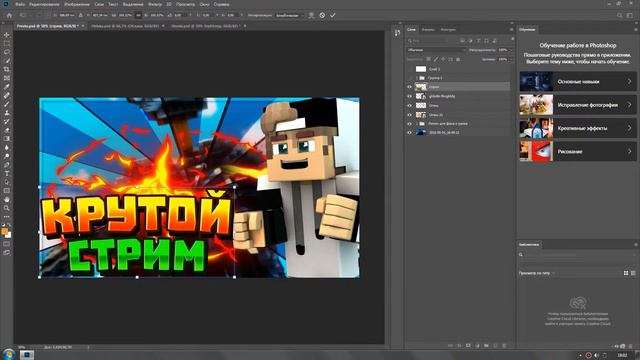Click the Change Screen Mode icon

click(x=7, y=253)
